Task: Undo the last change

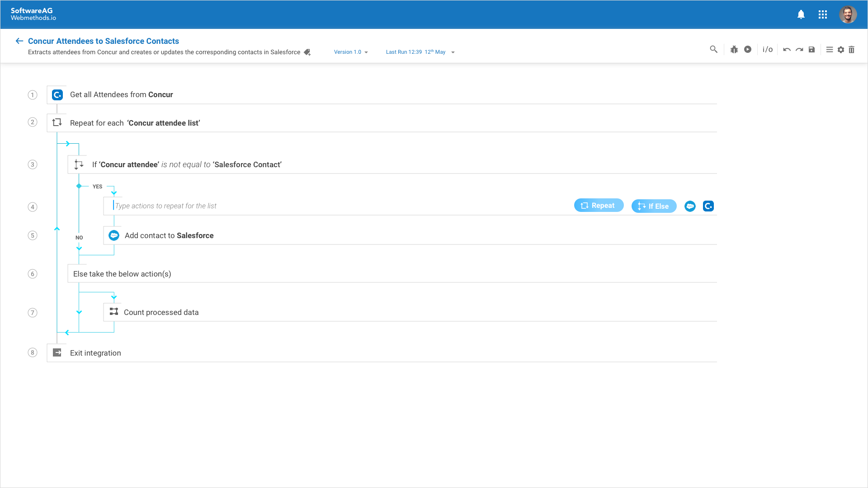Action: click(787, 50)
